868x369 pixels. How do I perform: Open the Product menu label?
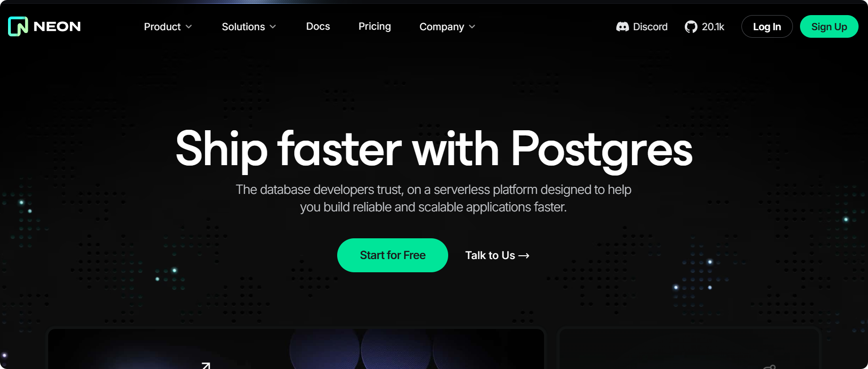[162, 27]
